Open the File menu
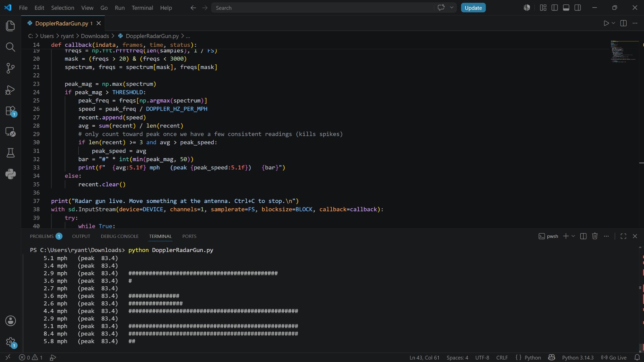 tap(23, 8)
